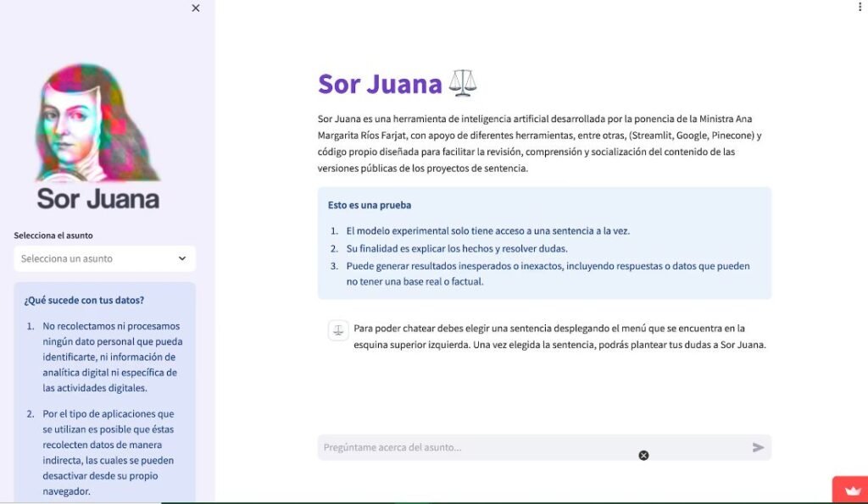The width and height of the screenshot is (868, 504).
Task: Click the "No recolectamos ni procesamos" list item
Action: tap(112, 357)
